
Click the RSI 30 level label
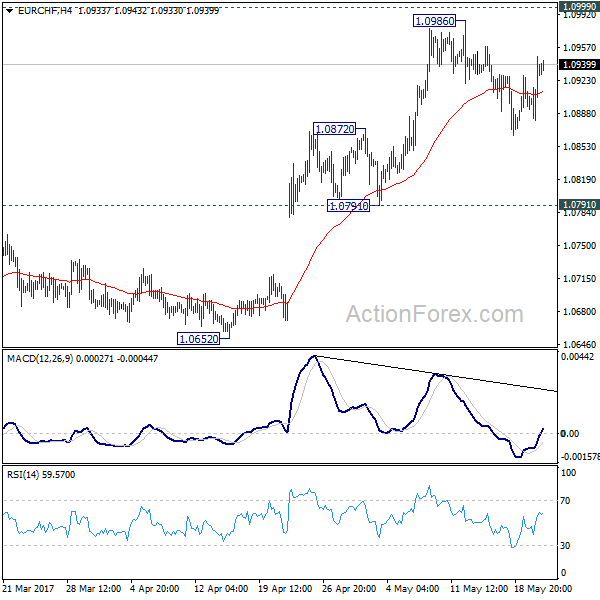pos(565,546)
